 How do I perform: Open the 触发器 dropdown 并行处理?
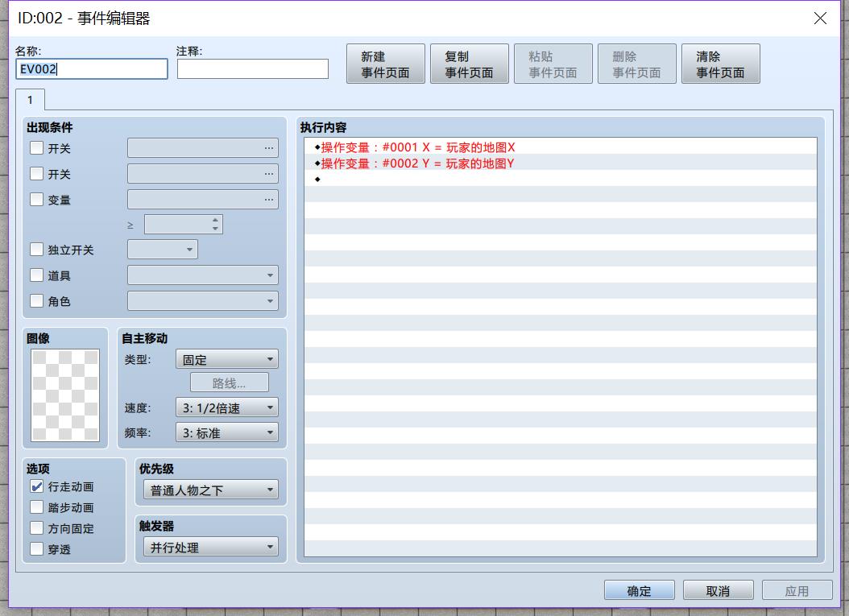point(211,548)
